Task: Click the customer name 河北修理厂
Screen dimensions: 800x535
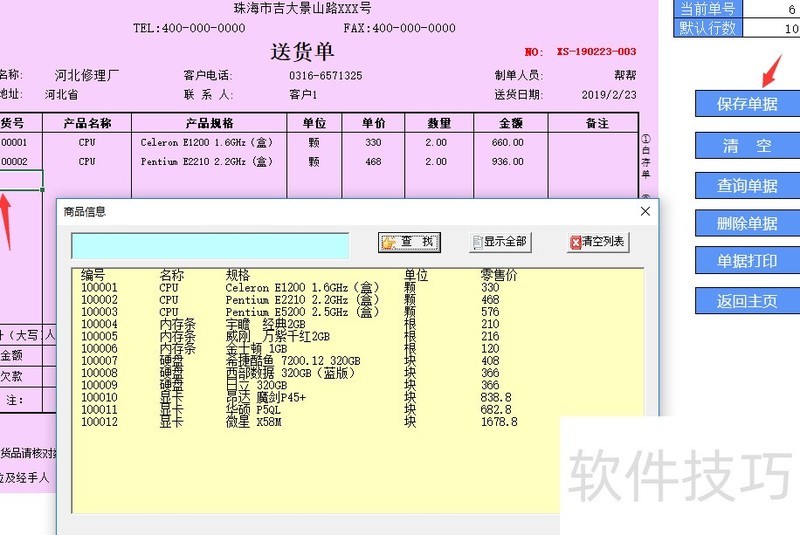Action: 87,75
